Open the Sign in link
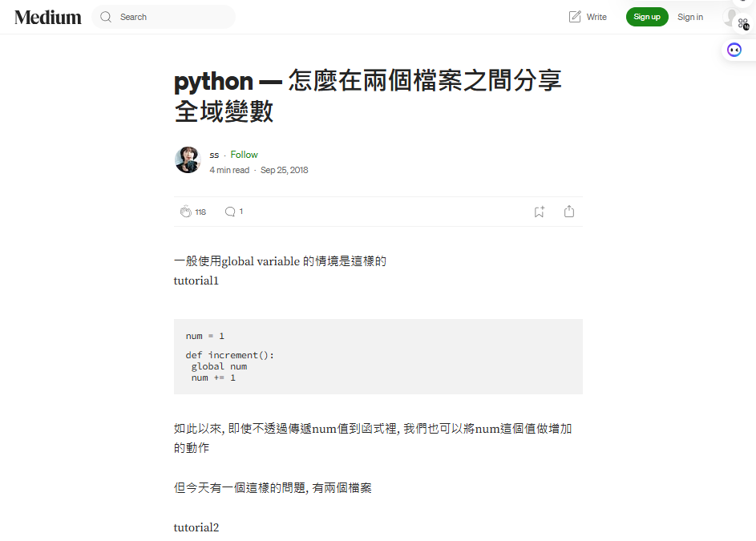The width and height of the screenshot is (756, 541). (690, 17)
